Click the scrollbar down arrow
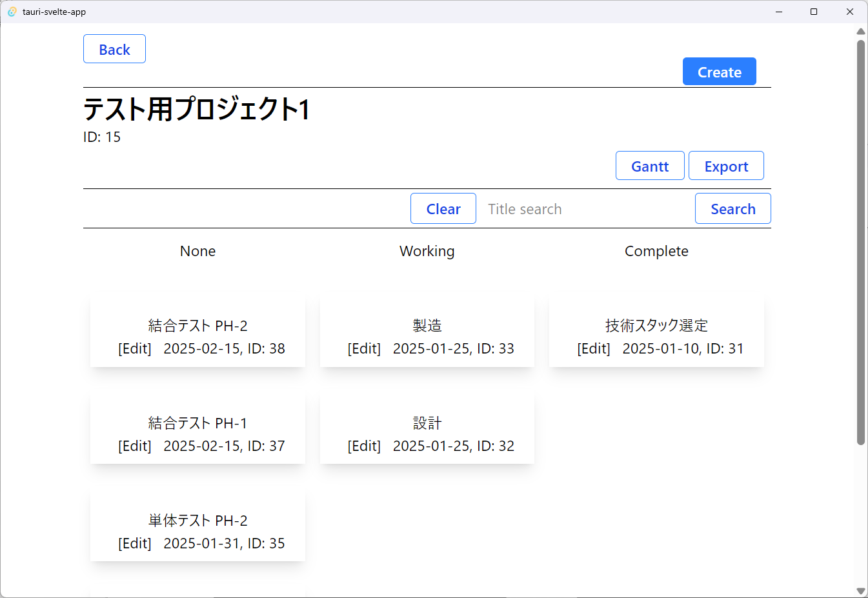The height and width of the screenshot is (598, 868). click(x=861, y=590)
